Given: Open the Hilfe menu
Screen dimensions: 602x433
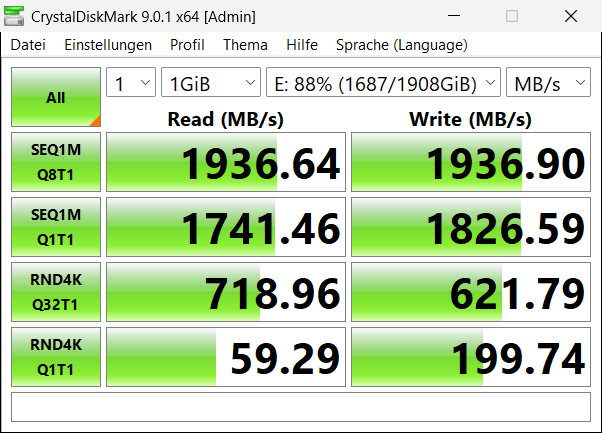Looking at the screenshot, I should (302, 45).
